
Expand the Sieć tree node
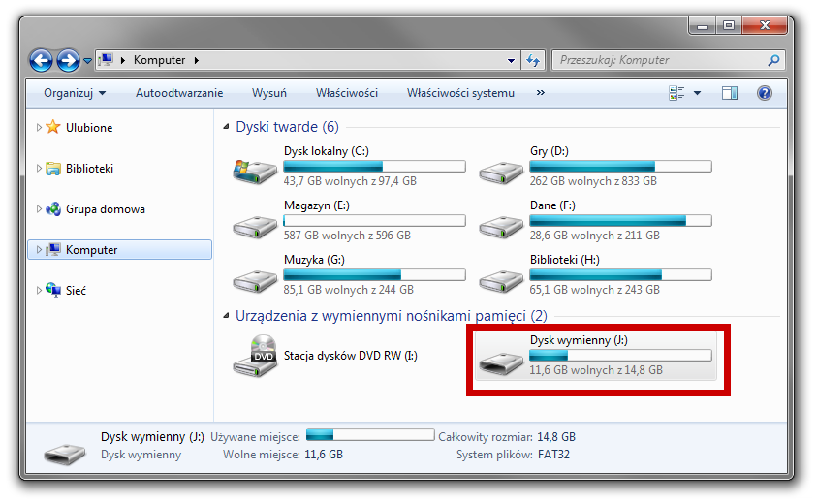tap(39, 291)
